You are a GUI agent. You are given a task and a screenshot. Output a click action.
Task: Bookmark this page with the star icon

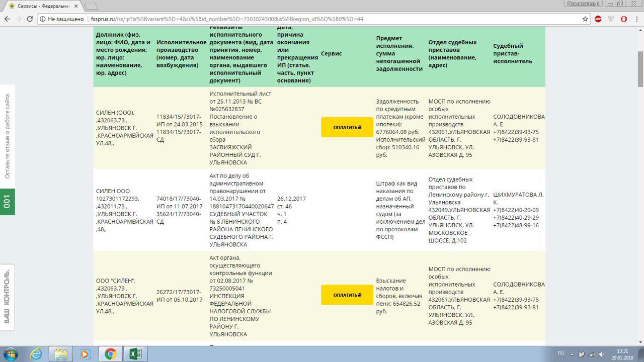(x=585, y=19)
